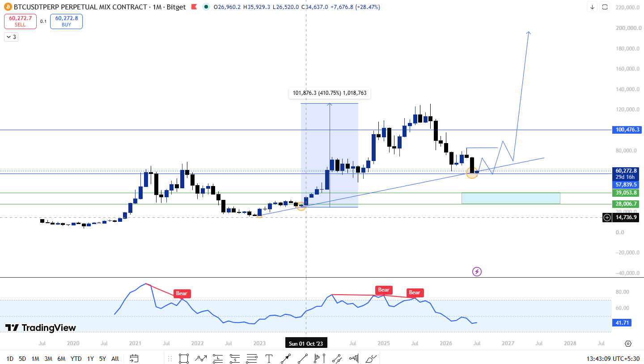Select the 6M time range
The image size is (644, 364).
click(x=61, y=358)
